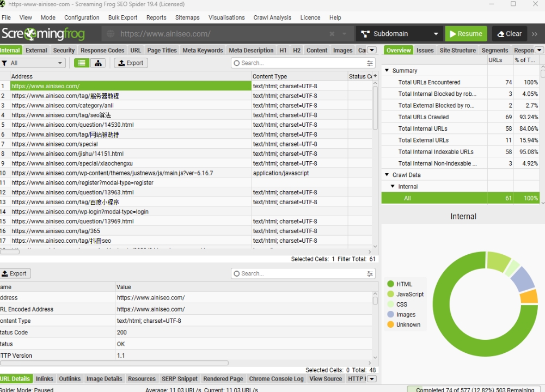Switch to the H1 tab
This screenshot has height=392, width=545.
283,50
